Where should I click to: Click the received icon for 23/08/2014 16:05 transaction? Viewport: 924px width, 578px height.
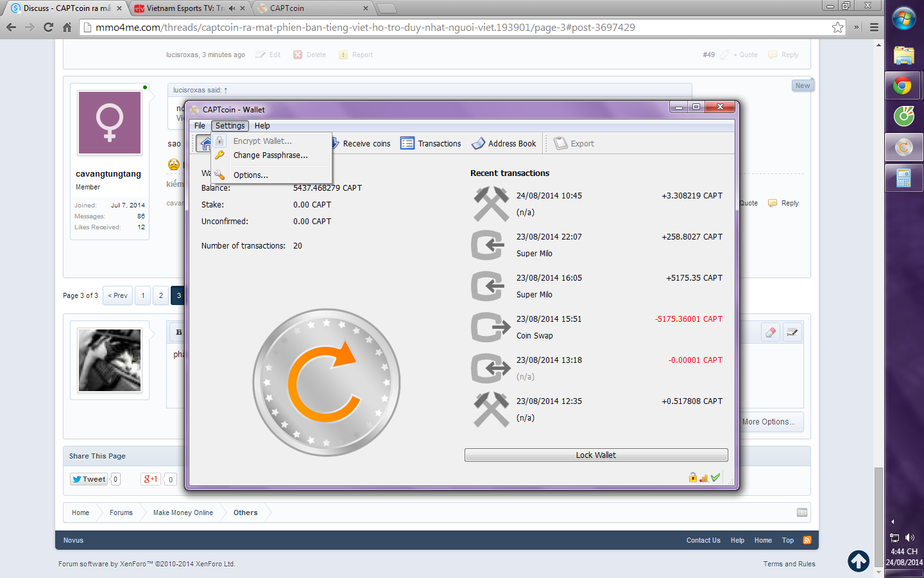(487, 286)
